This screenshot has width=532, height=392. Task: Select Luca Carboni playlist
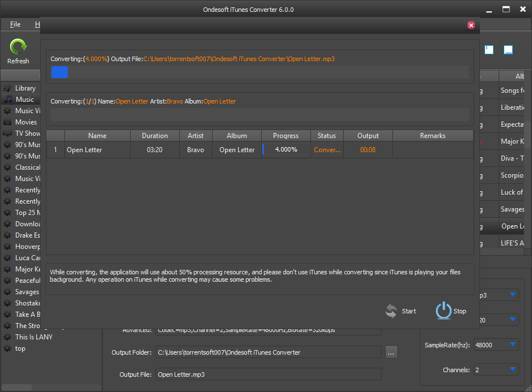click(28, 258)
